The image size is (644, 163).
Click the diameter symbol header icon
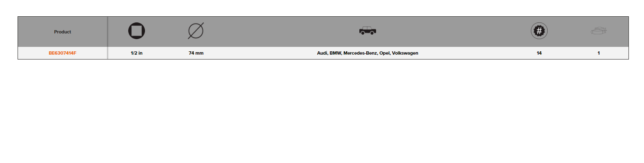[x=196, y=31]
